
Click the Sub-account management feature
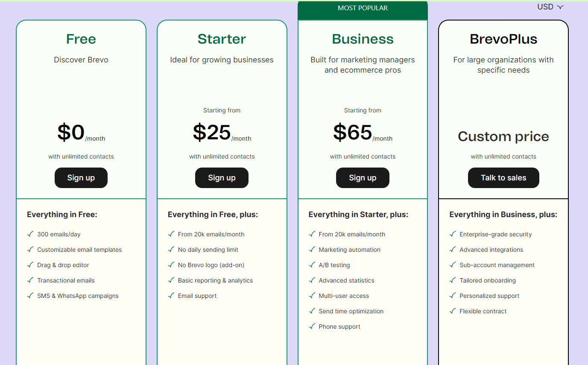(497, 265)
